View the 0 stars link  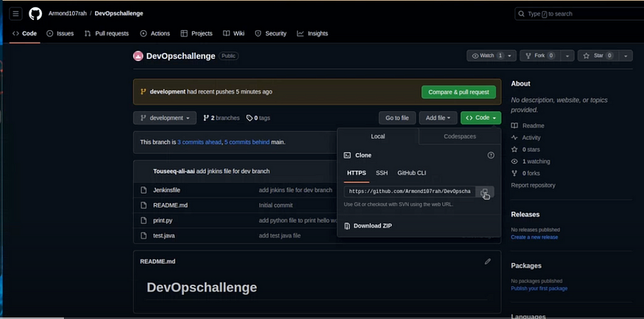526,150
